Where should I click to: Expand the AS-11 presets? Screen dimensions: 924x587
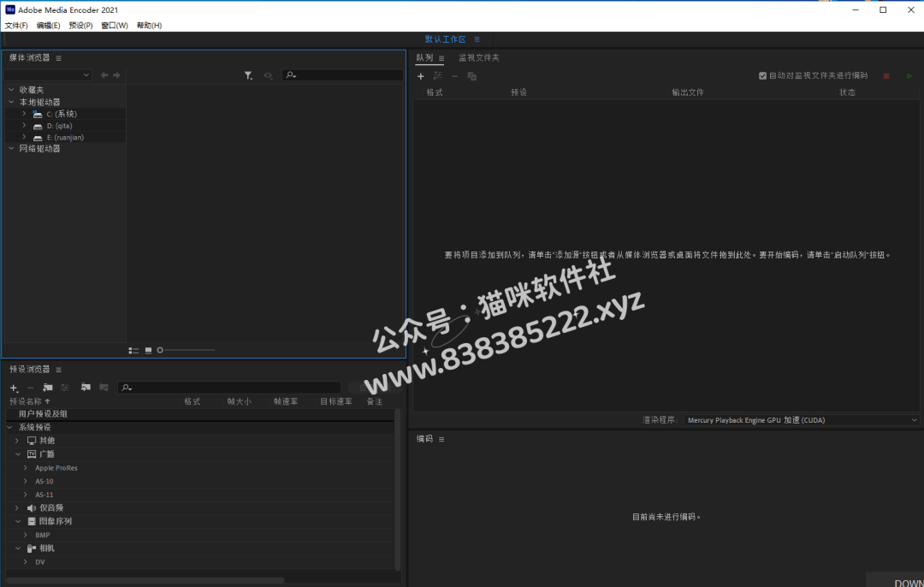[26, 495]
